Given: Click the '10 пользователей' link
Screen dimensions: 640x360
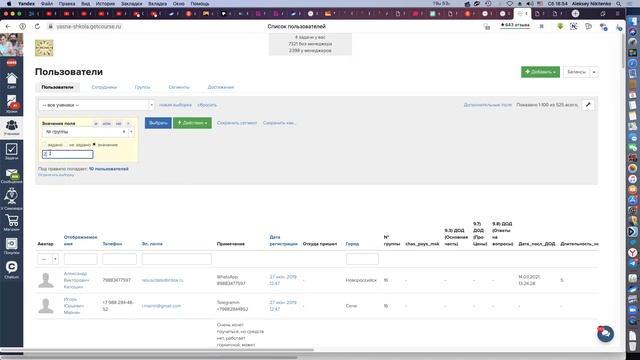Looking at the screenshot, I should (x=109, y=169).
